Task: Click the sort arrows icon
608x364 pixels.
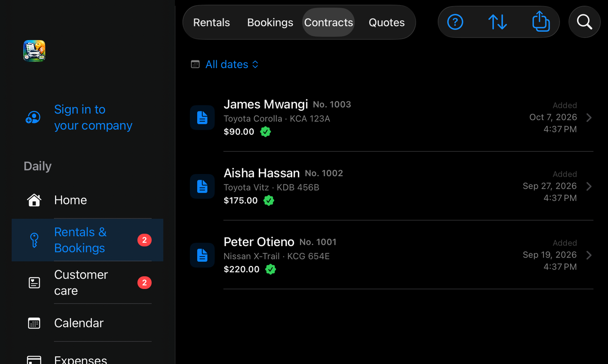Action: 497,22
